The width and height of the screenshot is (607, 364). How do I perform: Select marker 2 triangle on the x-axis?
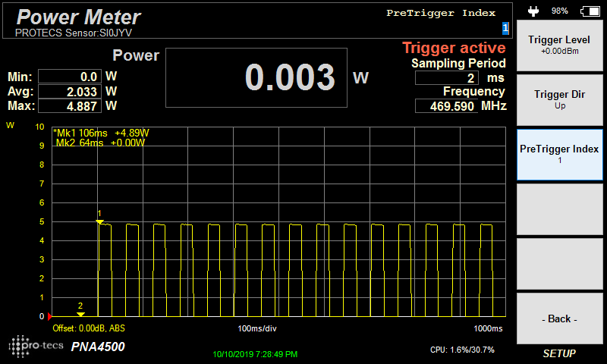click(x=80, y=313)
